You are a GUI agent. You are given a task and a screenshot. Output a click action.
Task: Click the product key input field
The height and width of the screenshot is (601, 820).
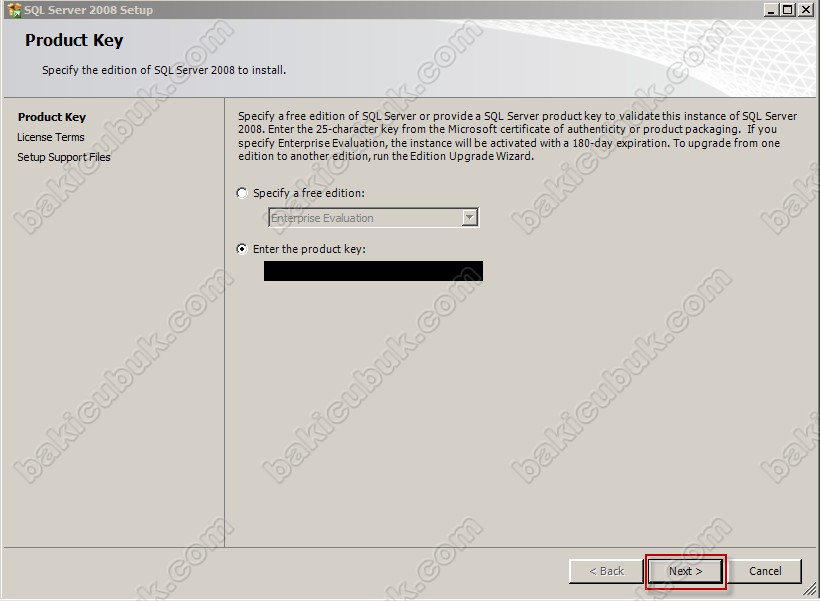(x=373, y=271)
